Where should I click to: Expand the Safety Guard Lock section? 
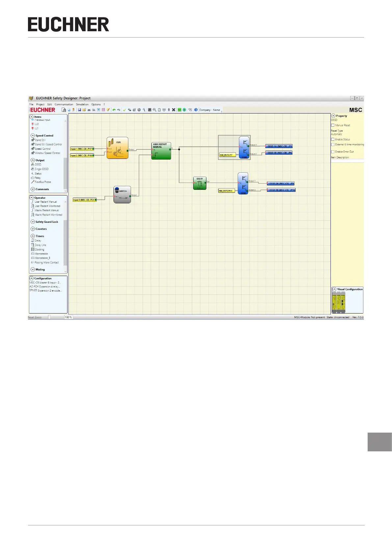point(33,222)
